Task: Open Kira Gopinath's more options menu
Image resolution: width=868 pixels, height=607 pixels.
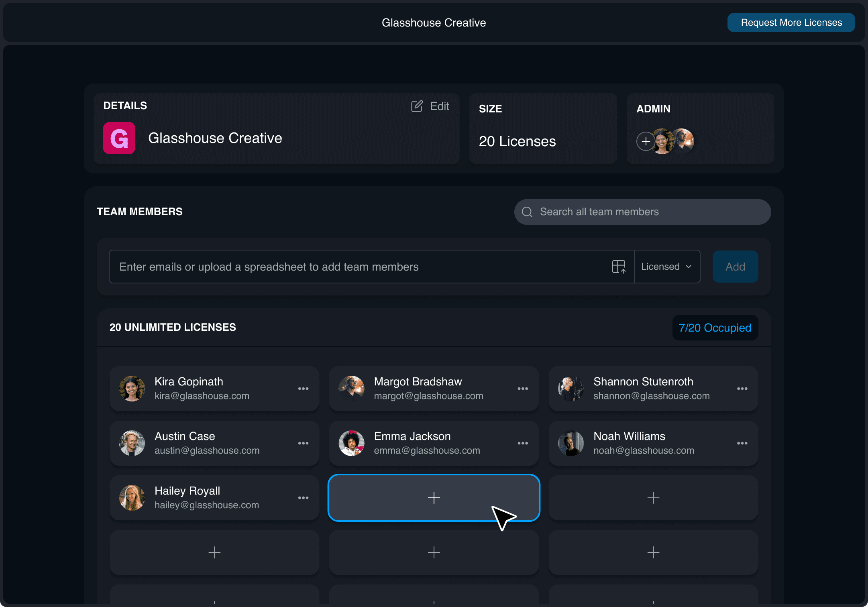Action: click(303, 389)
